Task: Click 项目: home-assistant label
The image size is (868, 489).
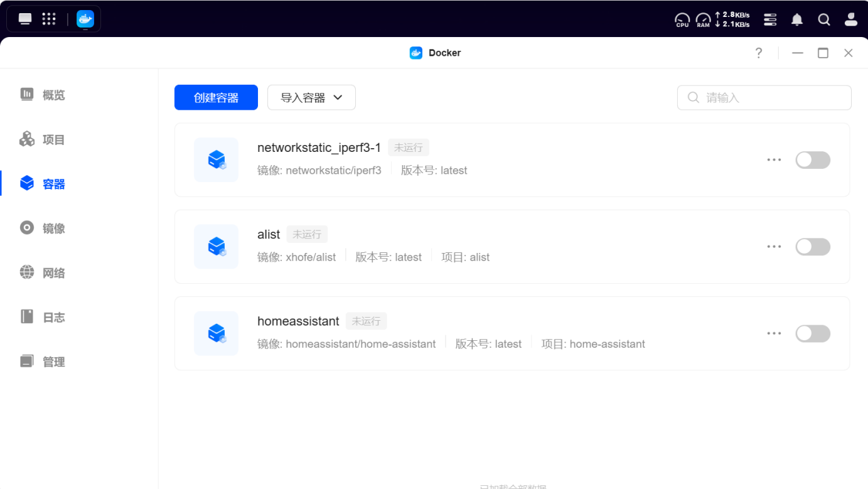Action: point(593,344)
